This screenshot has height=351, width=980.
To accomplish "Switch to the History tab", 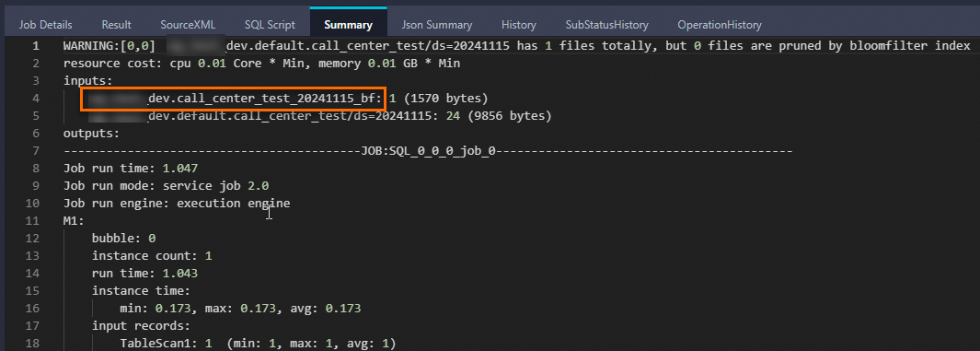I will [519, 25].
